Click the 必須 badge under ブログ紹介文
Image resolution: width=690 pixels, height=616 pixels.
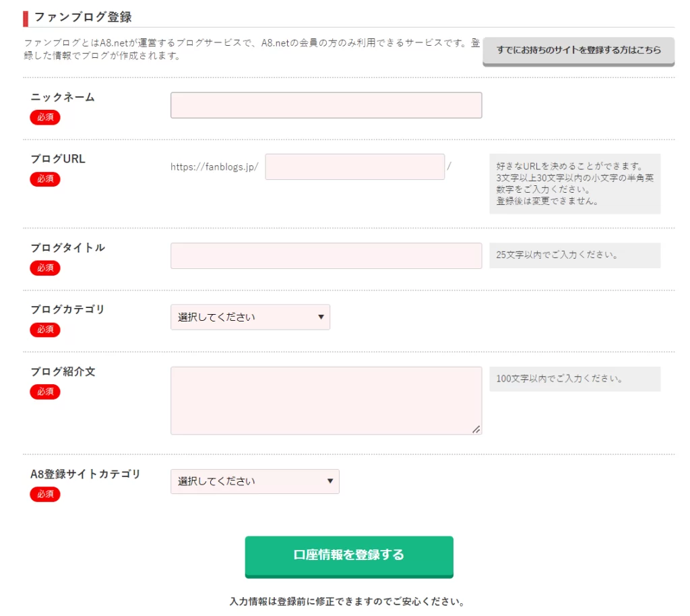(x=45, y=392)
